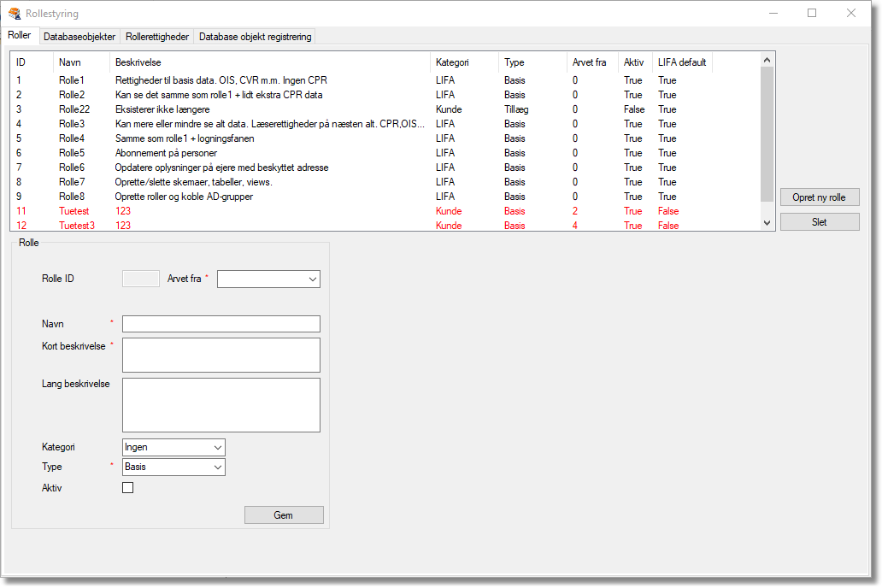Click the Slet button
Screen dimensions: 882x588
(819, 221)
